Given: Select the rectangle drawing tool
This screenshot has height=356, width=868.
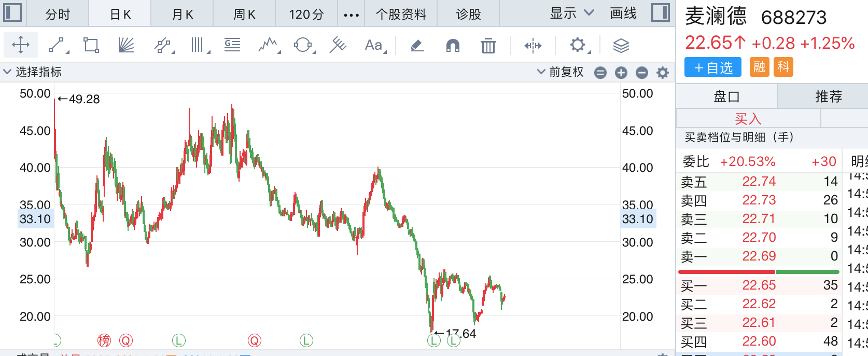Looking at the screenshot, I should point(91,46).
